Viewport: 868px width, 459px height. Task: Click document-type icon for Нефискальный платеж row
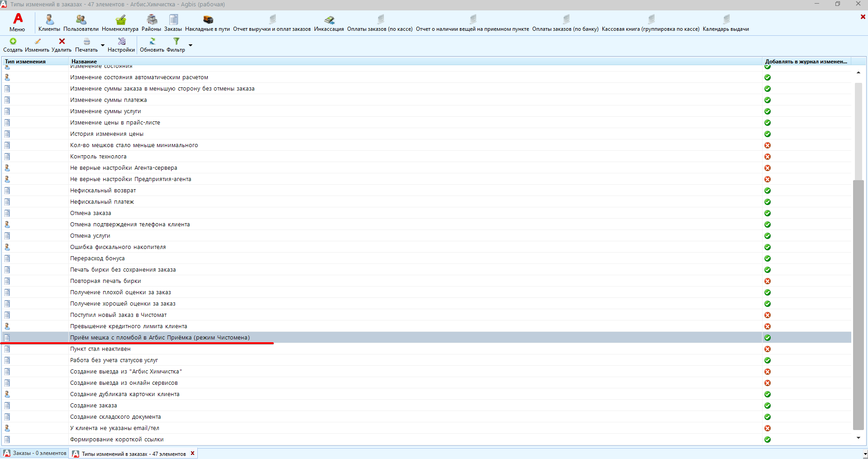pyautogui.click(x=7, y=202)
